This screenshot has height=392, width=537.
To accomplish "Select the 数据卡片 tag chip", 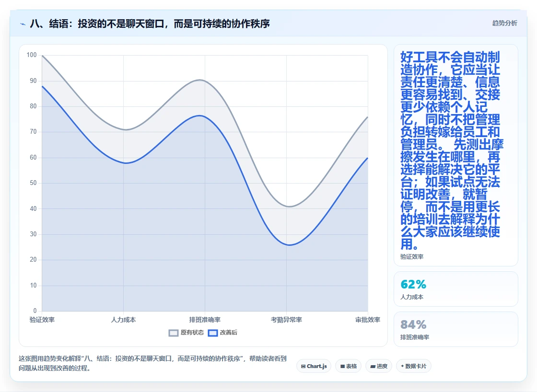I will pyautogui.click(x=413, y=366).
